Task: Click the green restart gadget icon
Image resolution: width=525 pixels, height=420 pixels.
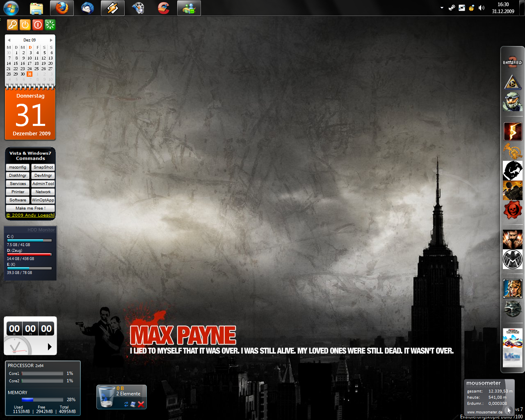Action: tap(50, 25)
